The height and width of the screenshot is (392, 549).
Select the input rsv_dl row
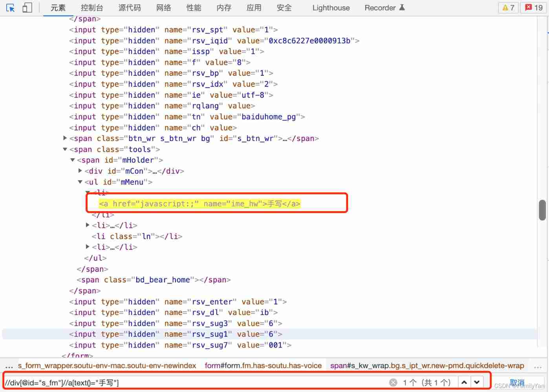pyautogui.click(x=173, y=312)
